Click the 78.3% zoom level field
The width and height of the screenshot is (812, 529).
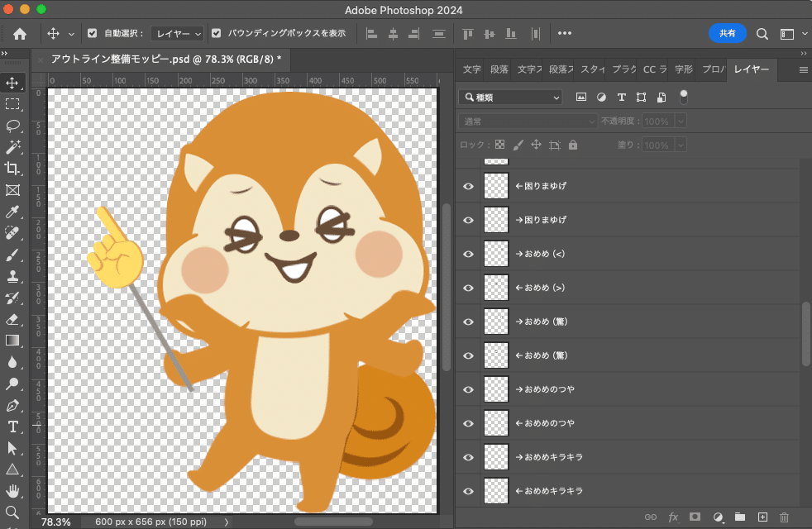point(56,522)
